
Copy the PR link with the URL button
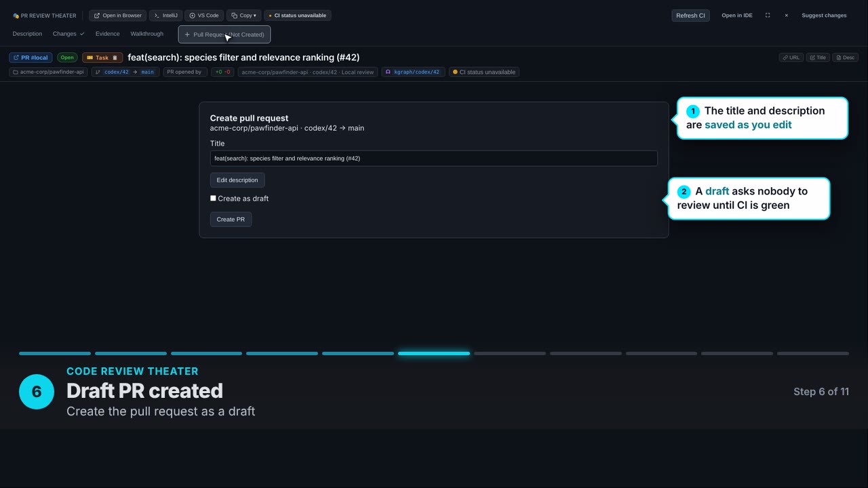click(x=791, y=58)
